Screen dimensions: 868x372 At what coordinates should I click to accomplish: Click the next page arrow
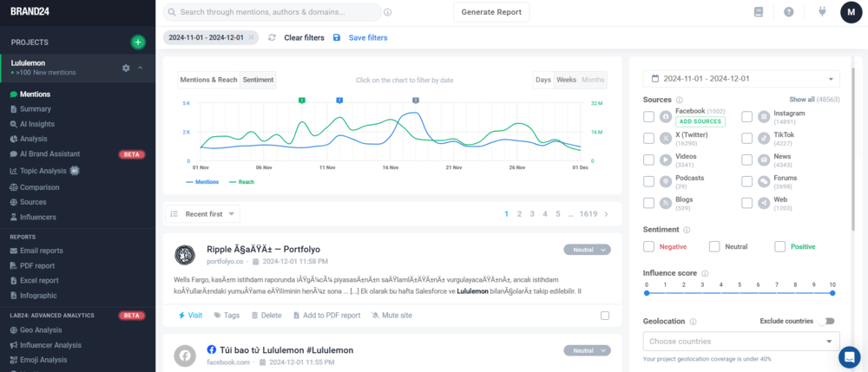point(607,213)
